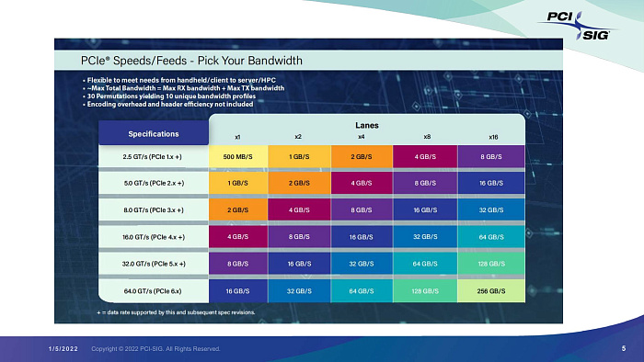Select the 8.0 GT/s (PCIe 3.x +) row label
This screenshot has width=644, height=362.
[x=153, y=209]
